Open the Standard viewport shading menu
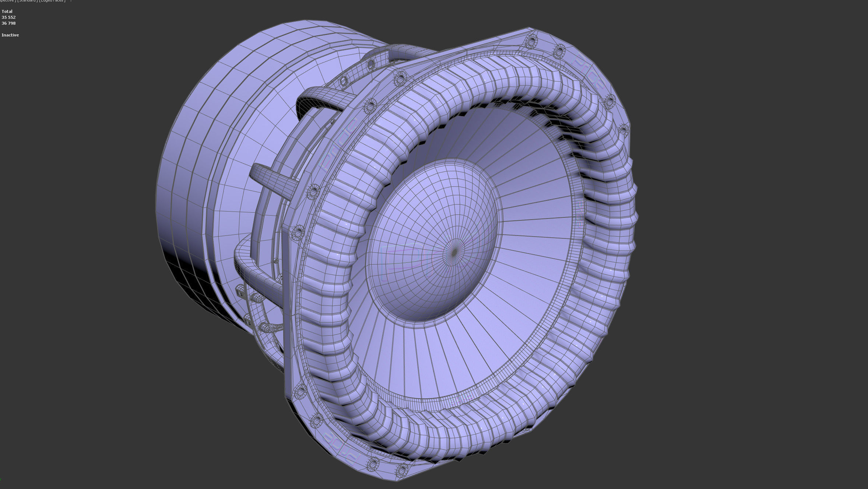Image resolution: width=868 pixels, height=489 pixels. (x=28, y=1)
